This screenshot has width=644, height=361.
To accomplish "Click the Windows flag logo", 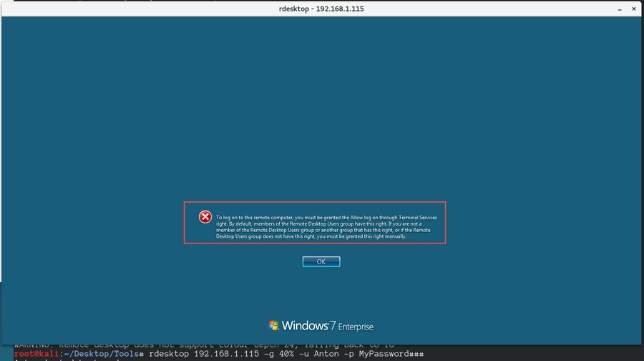I will click(273, 326).
